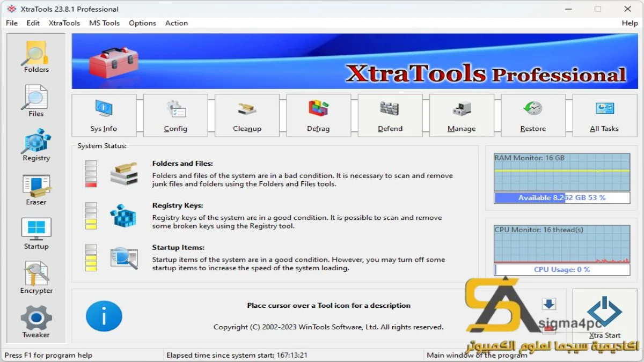Click the Startup Items status level indicator
Image resolution: width=644 pixels, height=362 pixels.
click(x=91, y=258)
